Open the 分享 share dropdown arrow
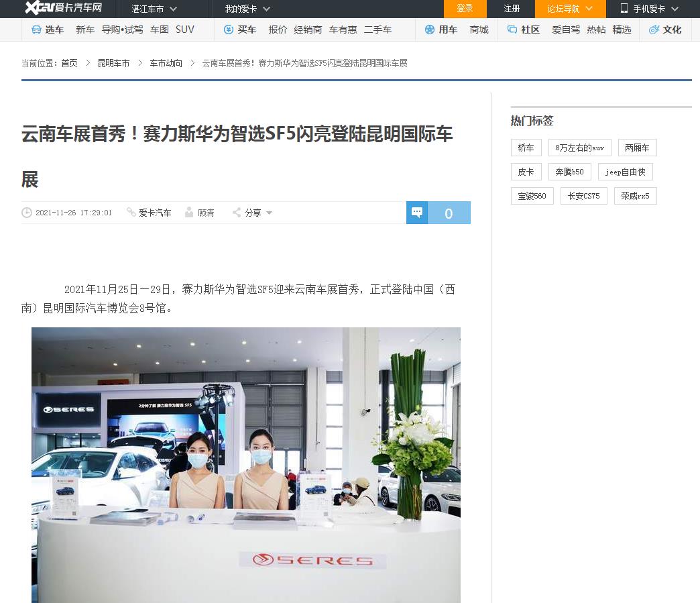 click(269, 213)
